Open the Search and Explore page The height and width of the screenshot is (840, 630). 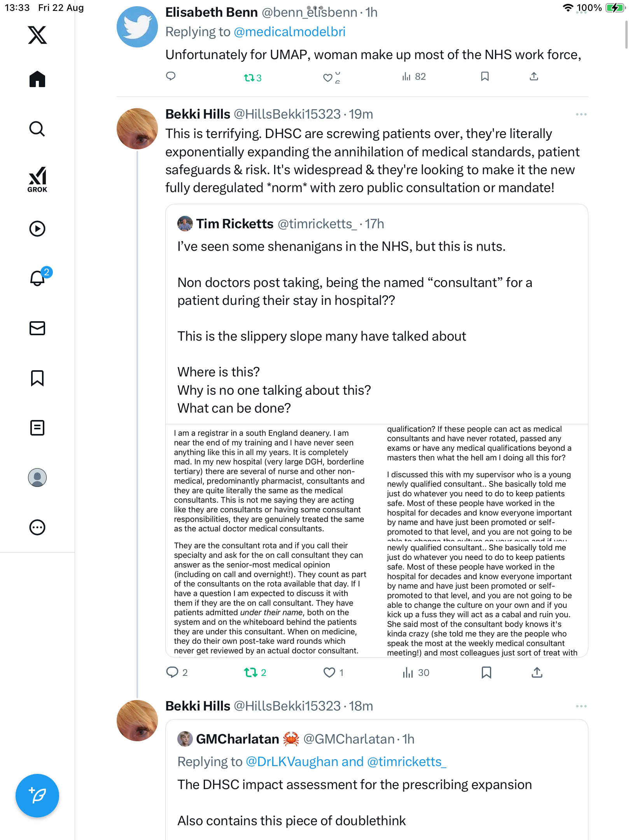[37, 129]
